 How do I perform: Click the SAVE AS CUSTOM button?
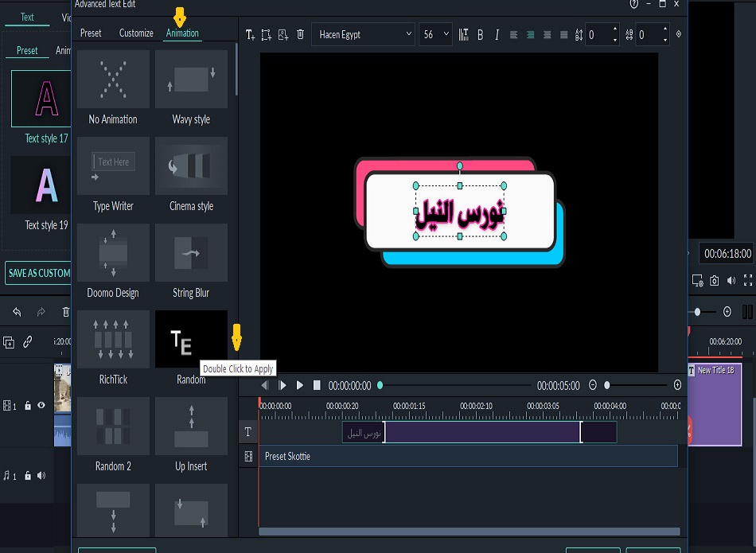coord(38,273)
